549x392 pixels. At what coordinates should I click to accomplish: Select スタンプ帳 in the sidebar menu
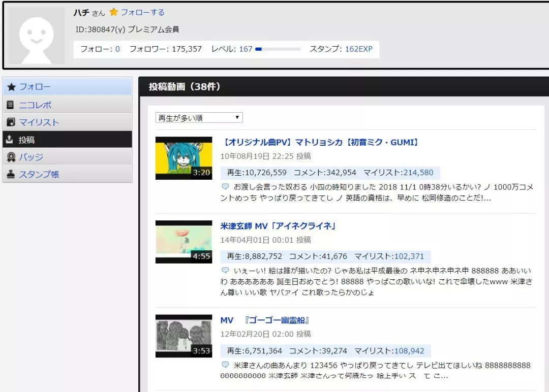click(x=39, y=174)
